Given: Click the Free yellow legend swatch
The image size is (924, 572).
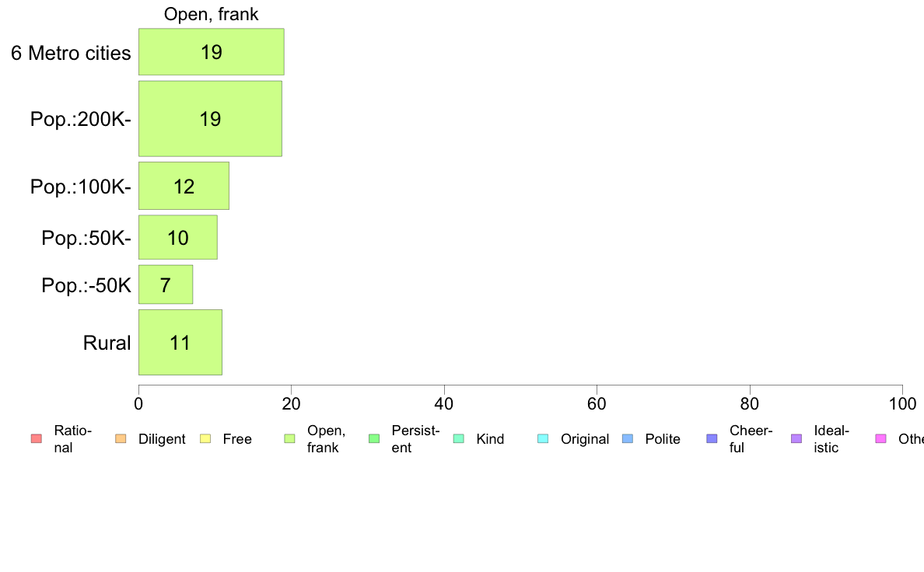Looking at the screenshot, I should (205, 439).
